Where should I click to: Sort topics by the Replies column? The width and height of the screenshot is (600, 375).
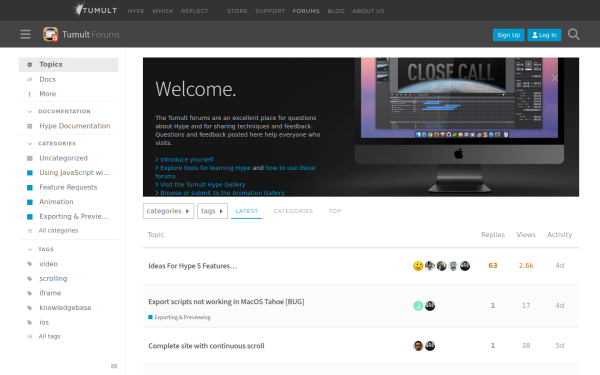[x=492, y=235]
